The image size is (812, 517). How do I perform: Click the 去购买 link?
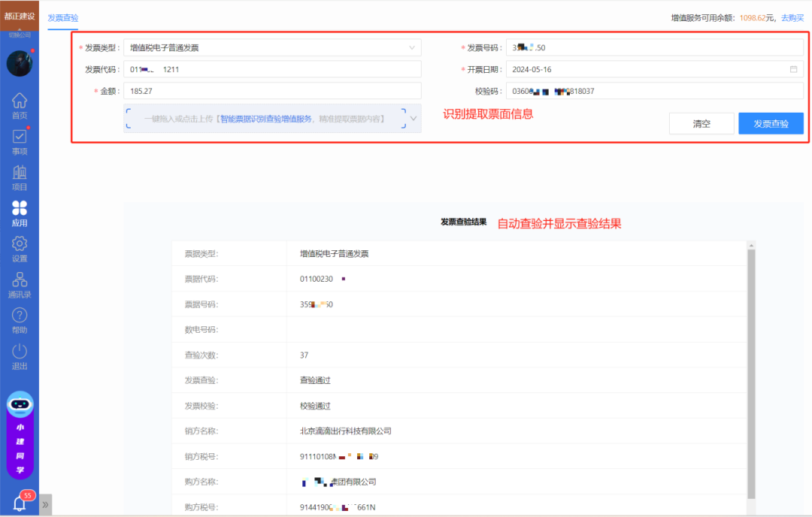792,18
